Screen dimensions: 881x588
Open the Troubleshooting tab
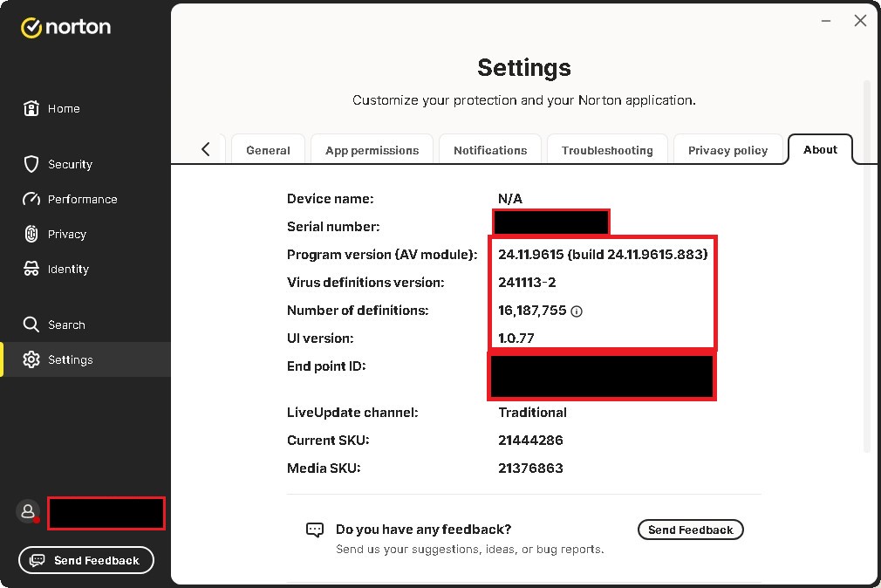607,149
